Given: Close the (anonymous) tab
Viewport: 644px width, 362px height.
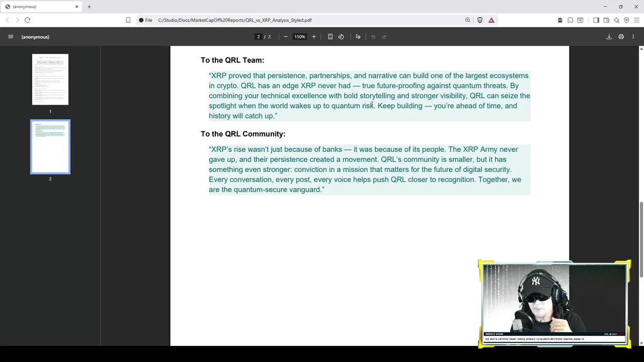Looking at the screenshot, I should [77, 7].
